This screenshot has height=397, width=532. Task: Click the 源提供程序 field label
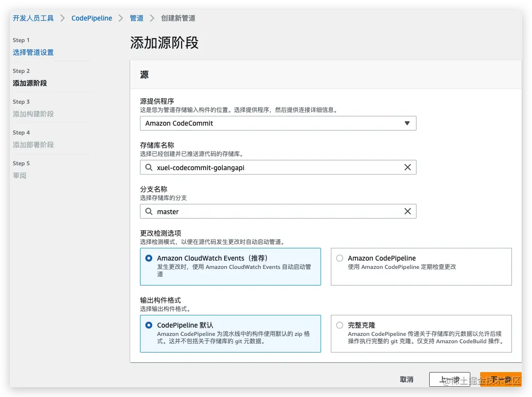[x=157, y=101]
